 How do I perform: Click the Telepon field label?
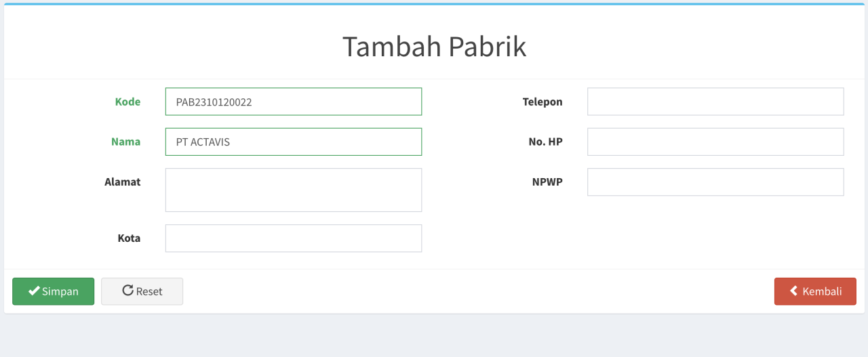point(542,102)
